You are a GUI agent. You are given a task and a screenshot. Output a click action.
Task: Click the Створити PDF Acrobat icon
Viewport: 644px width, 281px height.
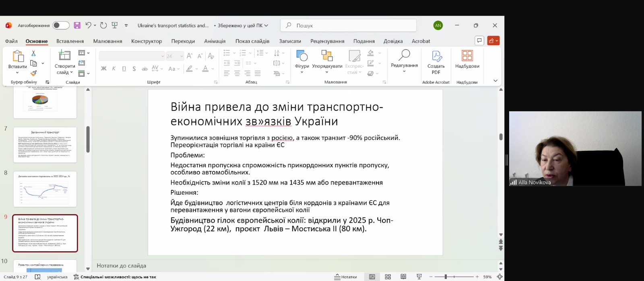(436, 60)
